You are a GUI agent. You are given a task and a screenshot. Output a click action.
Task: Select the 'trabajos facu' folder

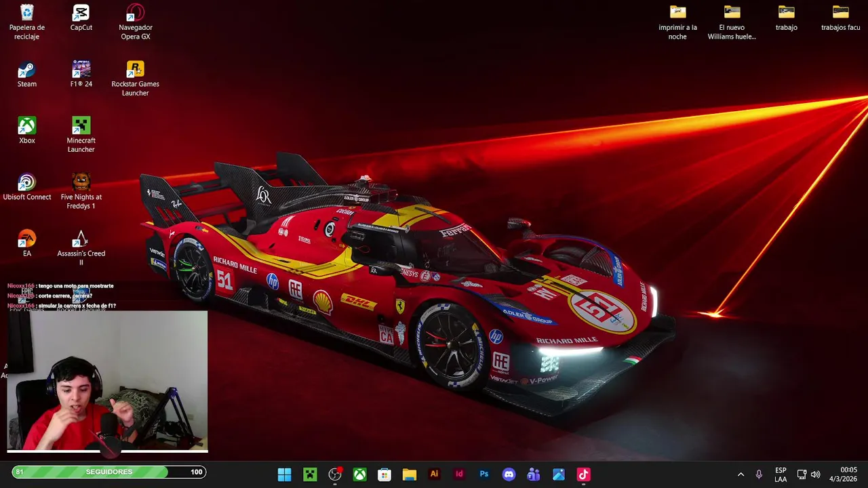click(x=840, y=18)
